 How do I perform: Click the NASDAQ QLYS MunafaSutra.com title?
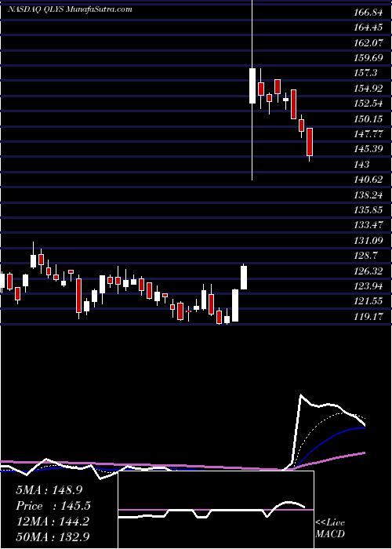[70, 9]
